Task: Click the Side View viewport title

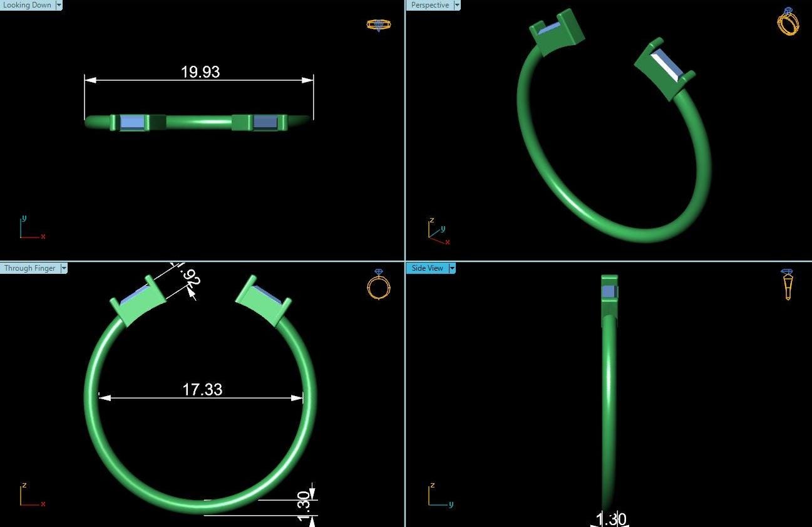Action: (x=427, y=268)
